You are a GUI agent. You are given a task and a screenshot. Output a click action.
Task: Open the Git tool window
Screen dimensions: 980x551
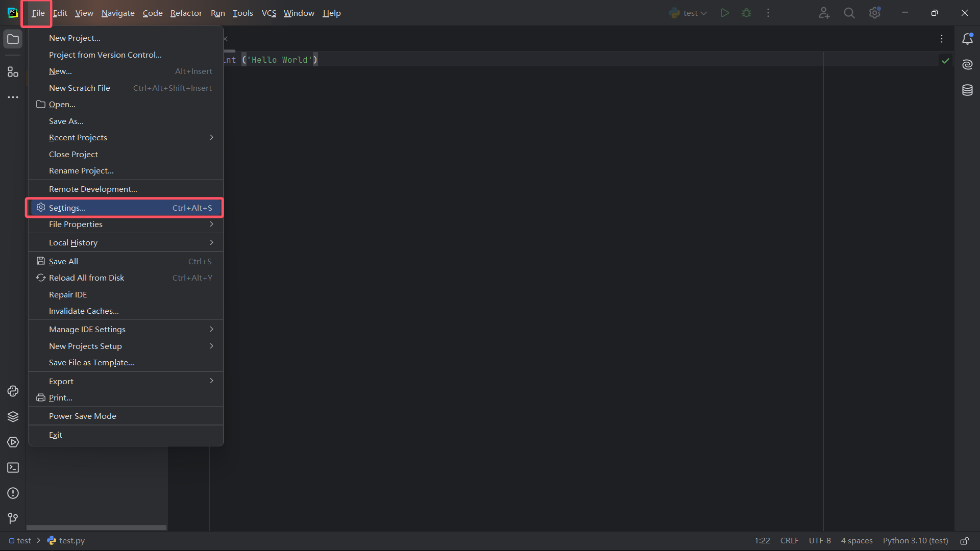tap(13, 519)
